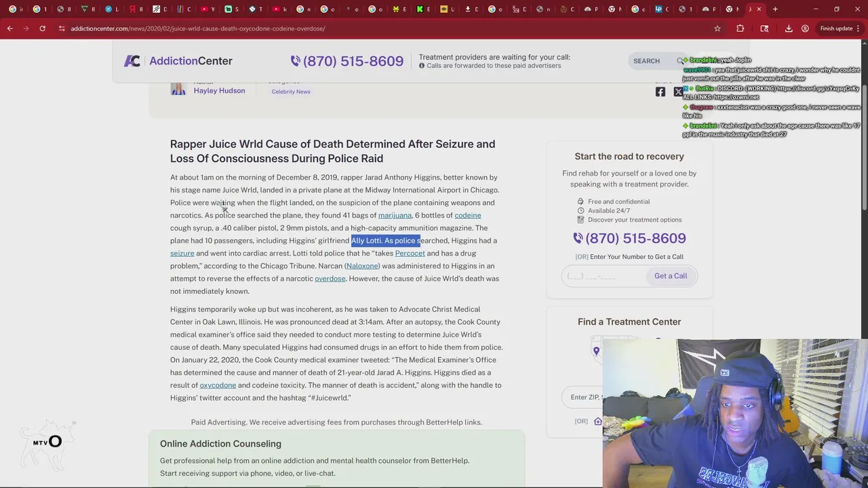The width and height of the screenshot is (868, 488).
Task: Close the active AddictionCenter tab
Action: click(759, 9)
